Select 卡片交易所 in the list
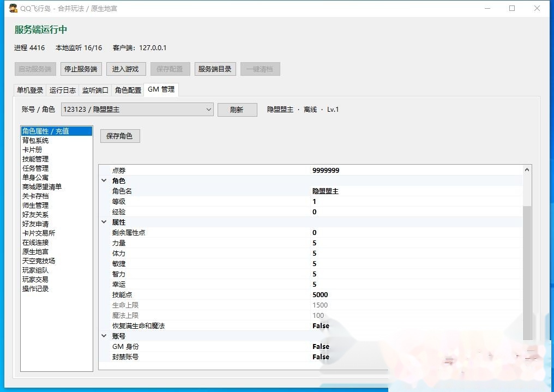The height and width of the screenshot is (392, 554). tap(57, 233)
